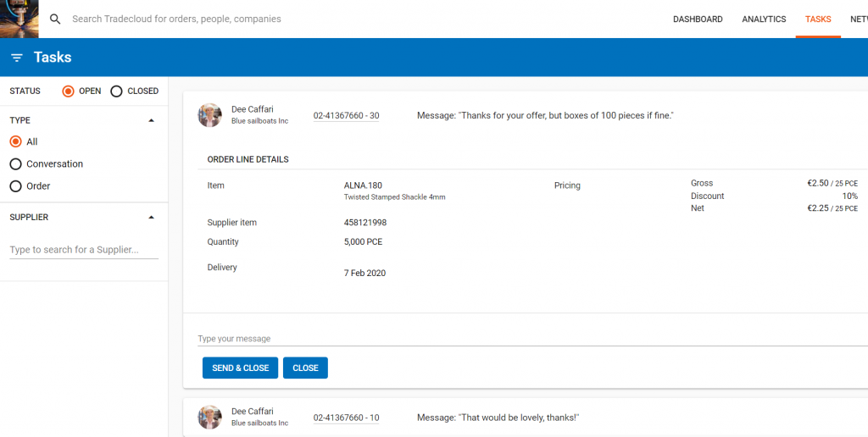
Task: Click the SEND & CLOSE button
Action: point(240,368)
